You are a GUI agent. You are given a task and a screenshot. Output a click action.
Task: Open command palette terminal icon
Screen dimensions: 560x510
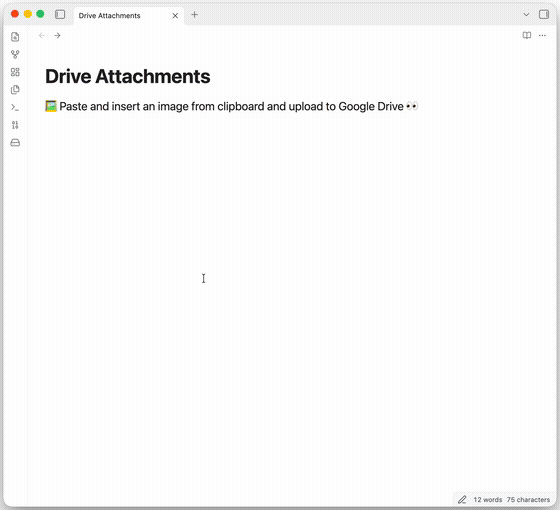(15, 107)
